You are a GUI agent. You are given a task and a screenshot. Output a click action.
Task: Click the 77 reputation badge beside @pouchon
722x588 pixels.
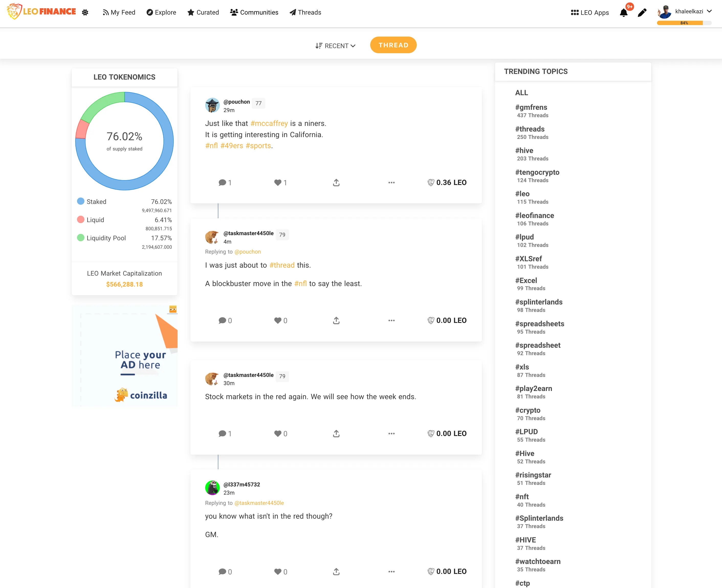[258, 103]
